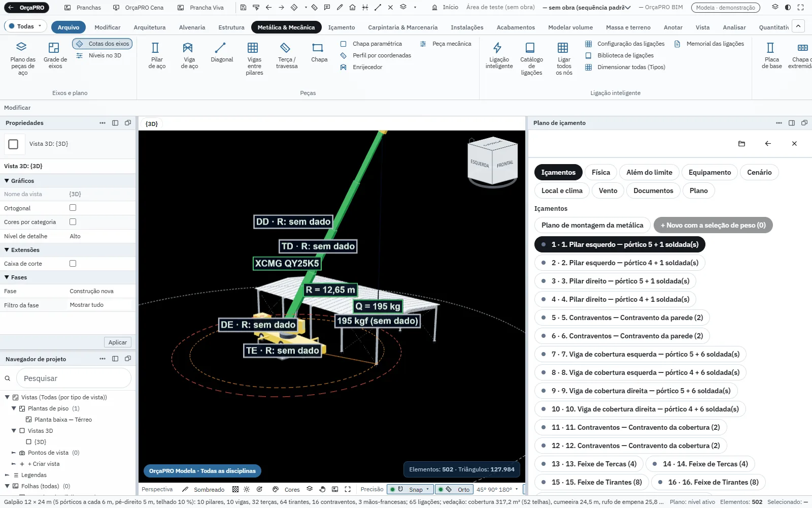Choose the Diagonal bracing tool
The width and height of the screenshot is (812, 508).
coord(222,52)
